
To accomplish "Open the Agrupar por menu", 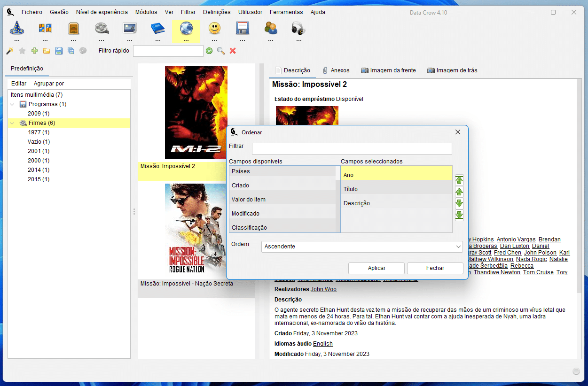I will click(49, 84).
